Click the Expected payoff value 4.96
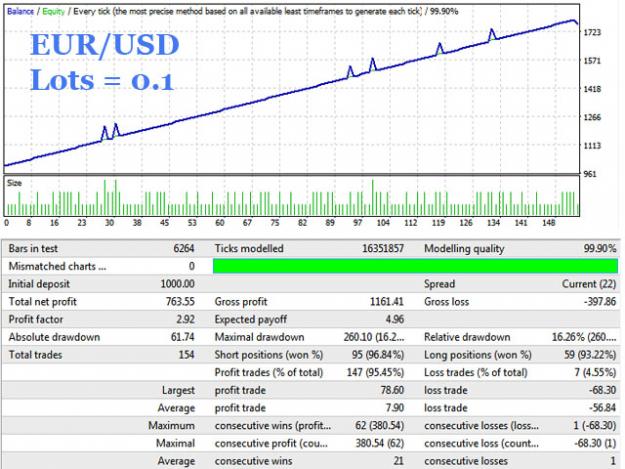This screenshot has height=469, width=625. [395, 319]
